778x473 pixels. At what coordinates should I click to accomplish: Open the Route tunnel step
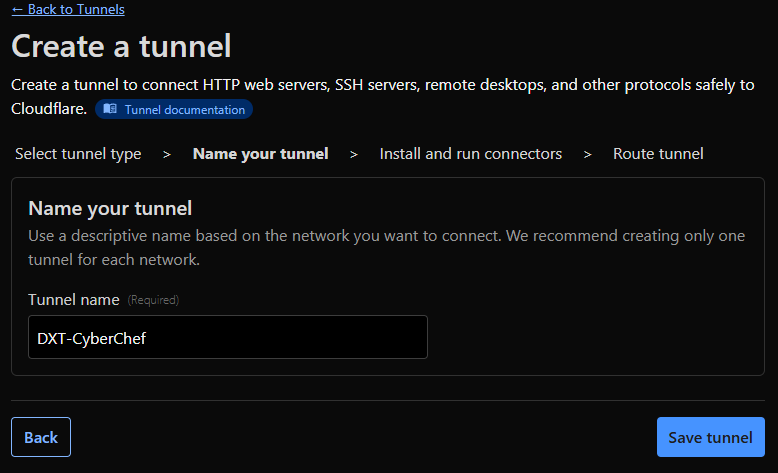pos(658,153)
